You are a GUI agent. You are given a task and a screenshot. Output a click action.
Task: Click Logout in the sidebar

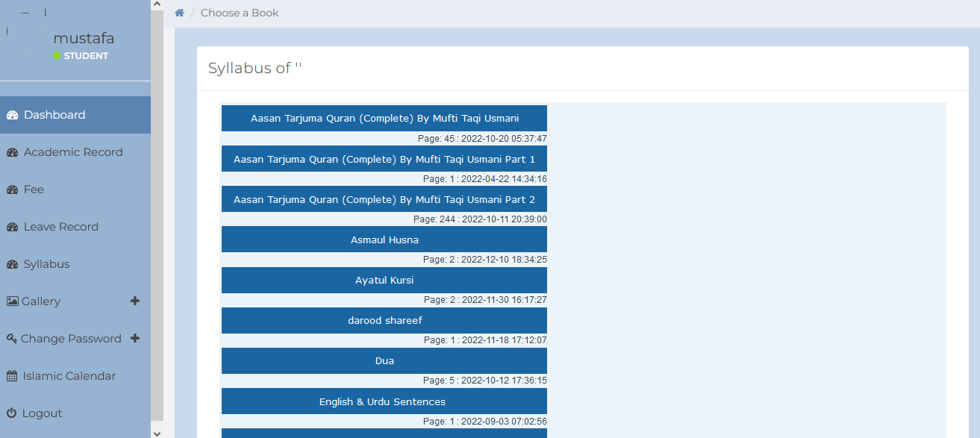point(75,413)
